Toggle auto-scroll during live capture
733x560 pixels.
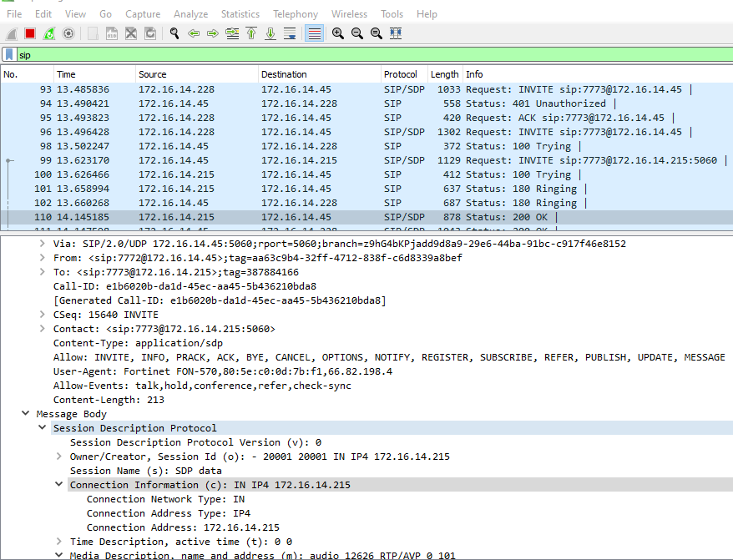coord(290,33)
